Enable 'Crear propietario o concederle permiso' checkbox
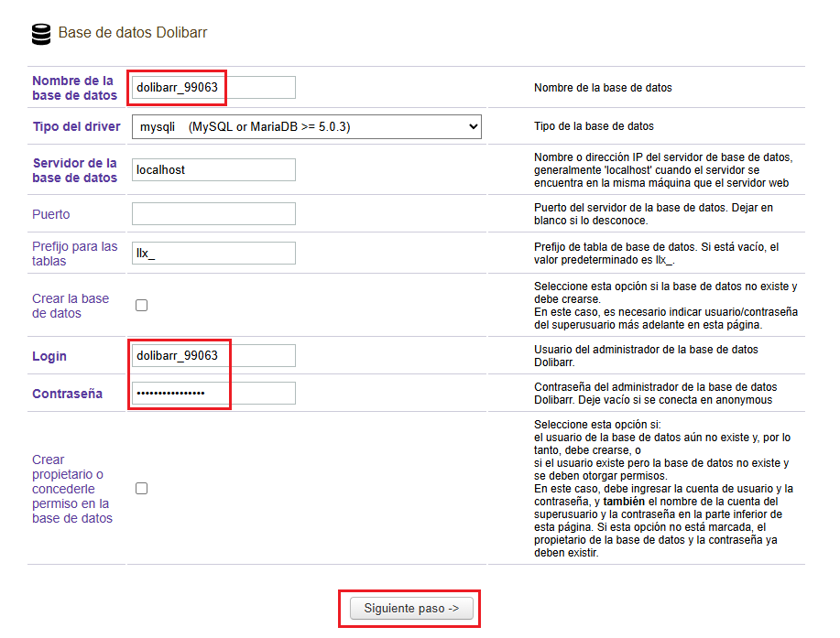This screenshot has width=840, height=638. pos(141,488)
